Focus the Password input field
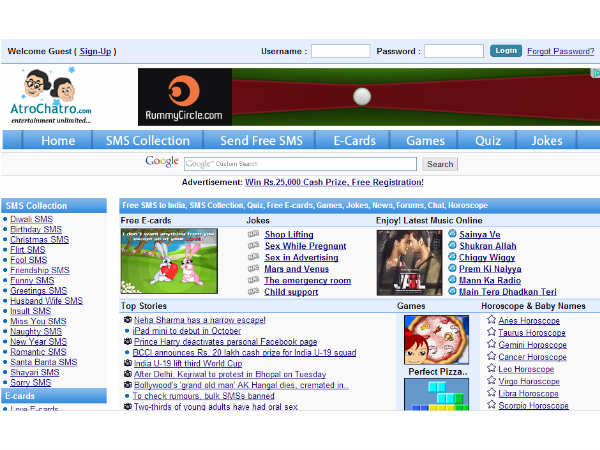This screenshot has width=600, height=450. [x=454, y=51]
